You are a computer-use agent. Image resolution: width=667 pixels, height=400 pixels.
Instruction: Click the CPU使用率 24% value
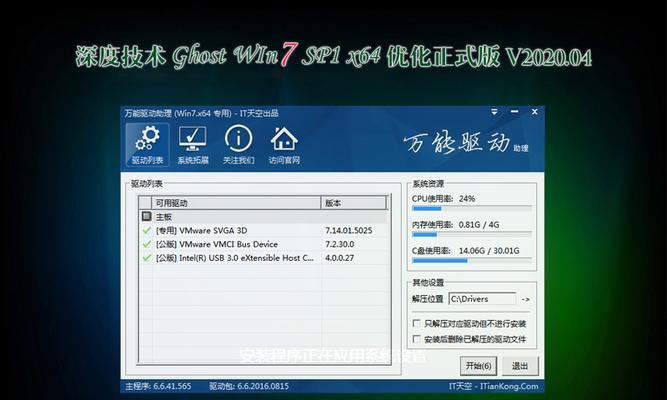(467, 199)
